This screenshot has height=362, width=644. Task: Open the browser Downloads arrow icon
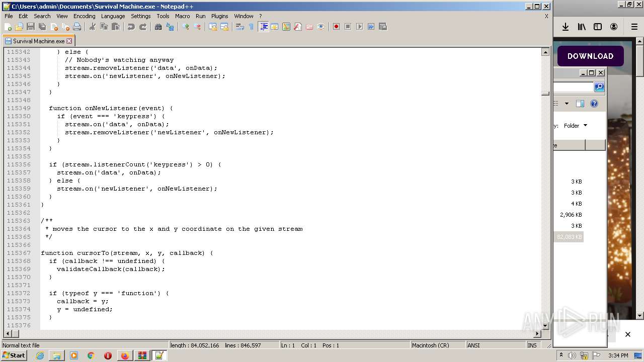(566, 27)
